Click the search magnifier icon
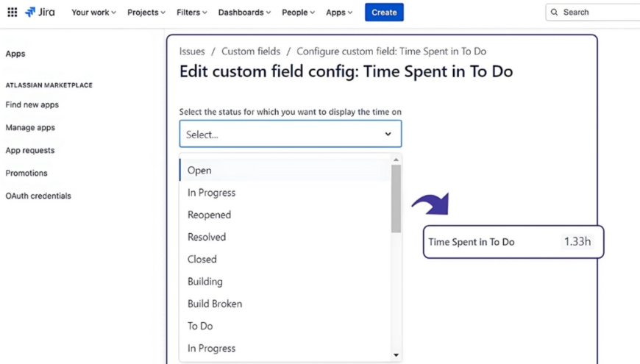Image resolution: width=640 pixels, height=364 pixels. 555,13
